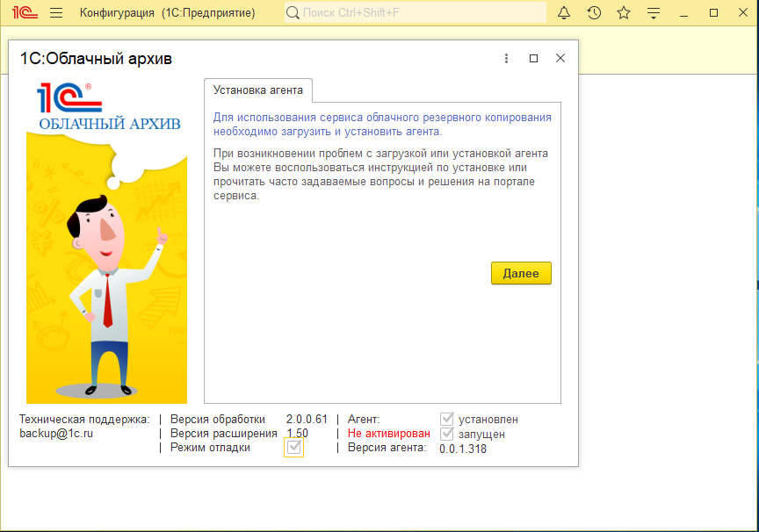The width and height of the screenshot is (759, 532).
Task: Toggle the запущен checkbox
Action: (x=447, y=434)
